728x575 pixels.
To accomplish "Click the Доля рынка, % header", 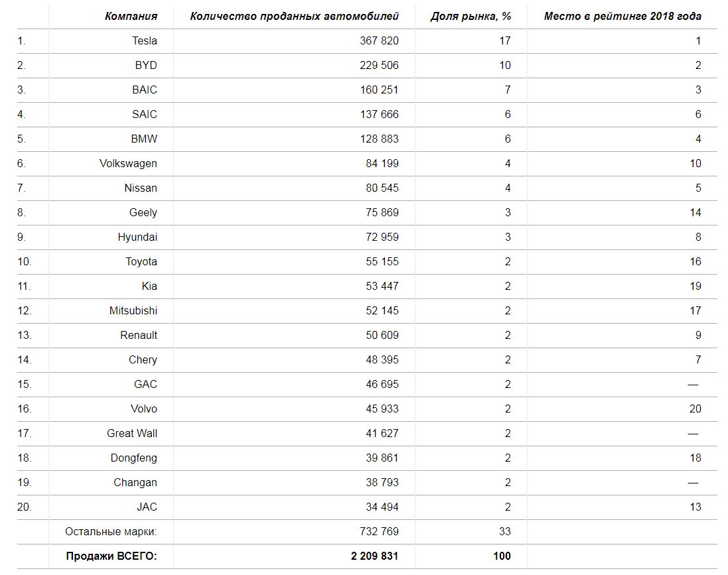I will (471, 16).
